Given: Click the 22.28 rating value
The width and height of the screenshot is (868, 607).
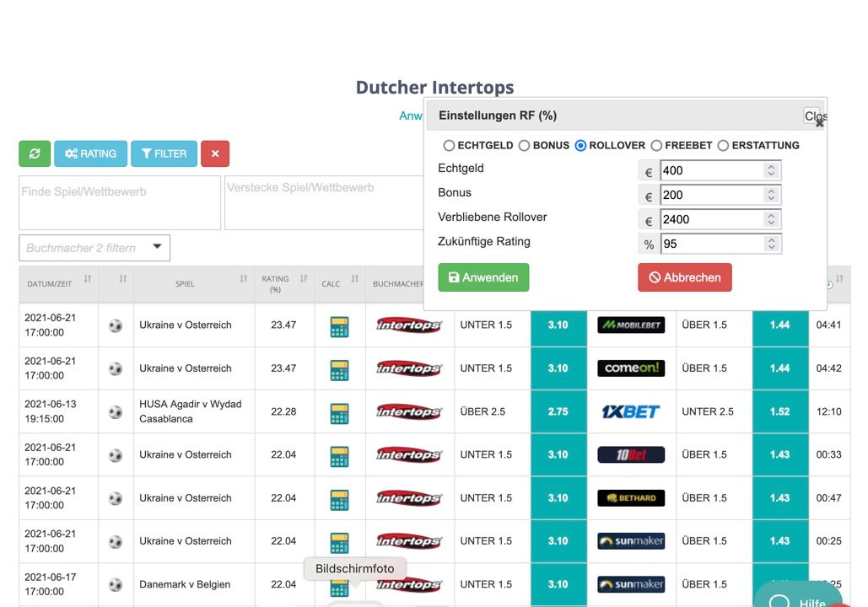Looking at the screenshot, I should (x=283, y=411).
